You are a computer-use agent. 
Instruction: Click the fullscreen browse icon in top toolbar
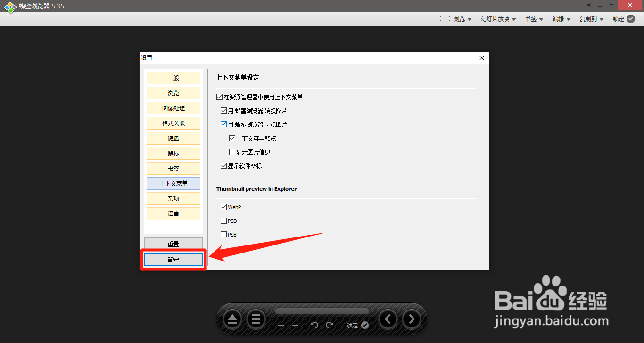pos(445,19)
